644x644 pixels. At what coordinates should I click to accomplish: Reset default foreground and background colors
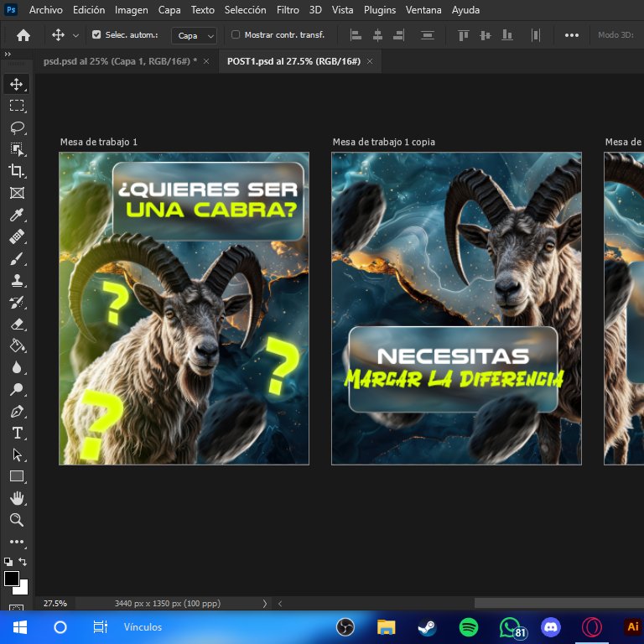[8, 562]
